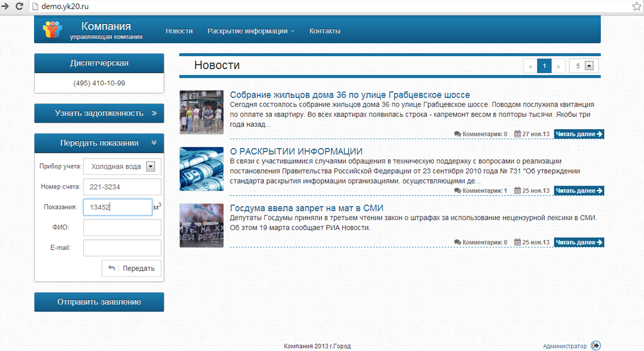Viewport: 644px width, 351px height.
Task: Expand the Узнать задолженность panel
Action: 154,113
